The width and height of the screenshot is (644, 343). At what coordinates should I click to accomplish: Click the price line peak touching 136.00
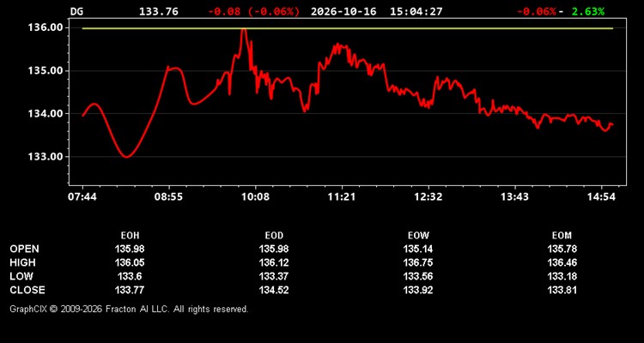click(x=244, y=29)
